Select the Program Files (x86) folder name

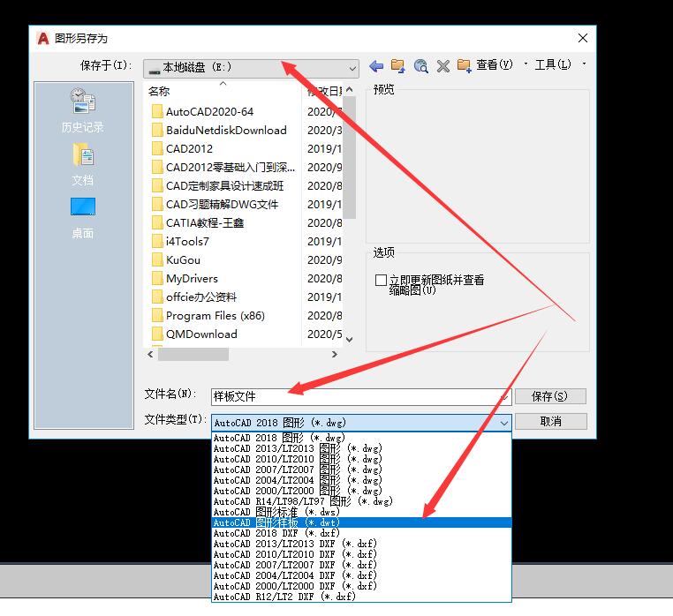tap(215, 316)
